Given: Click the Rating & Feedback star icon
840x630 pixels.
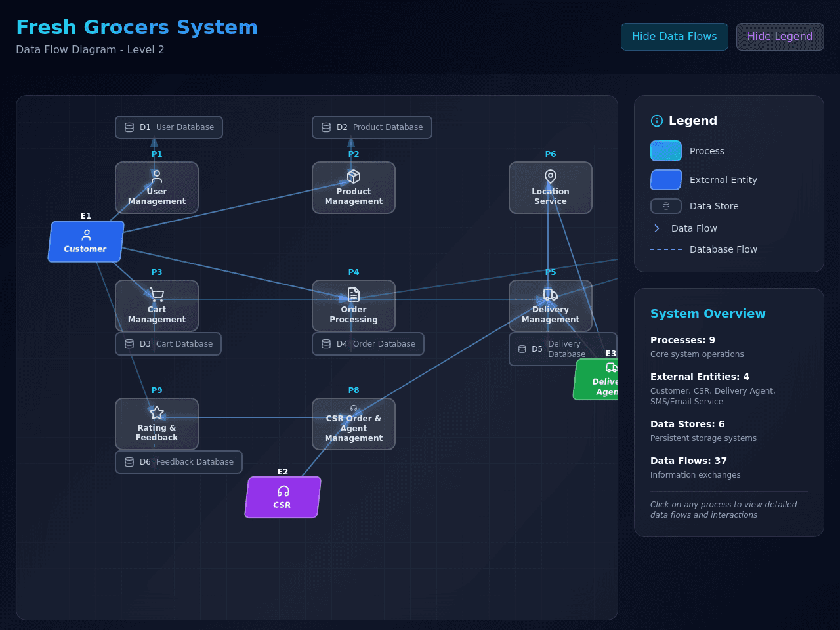Looking at the screenshot, I should [x=157, y=413].
